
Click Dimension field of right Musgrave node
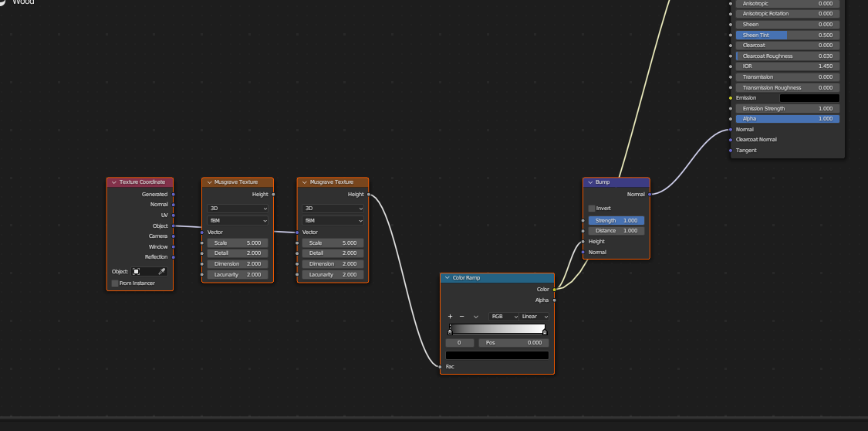click(x=333, y=263)
